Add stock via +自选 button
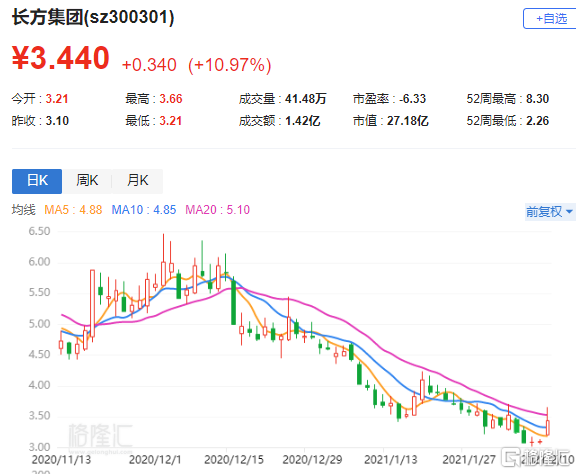 [x=550, y=18]
